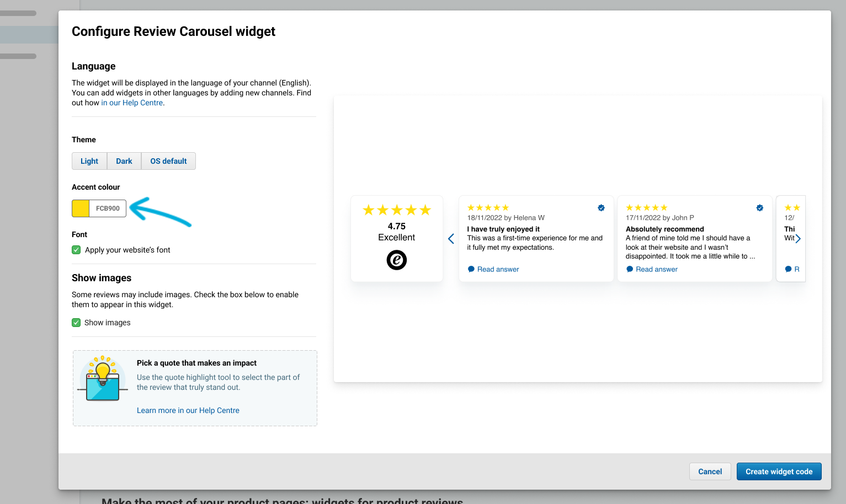Viewport: 846px width, 504px height.
Task: Click verified badge on Helena W review
Action: tap(601, 208)
